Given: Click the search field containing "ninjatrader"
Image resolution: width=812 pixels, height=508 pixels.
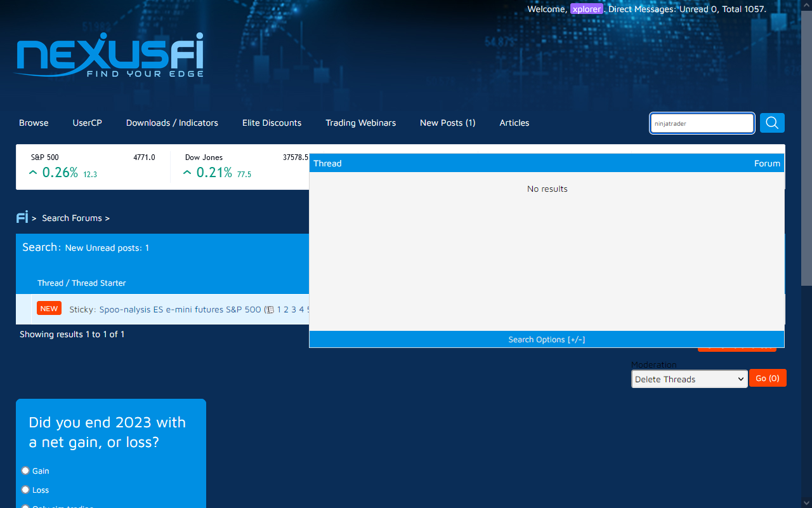Looking at the screenshot, I should [x=702, y=123].
